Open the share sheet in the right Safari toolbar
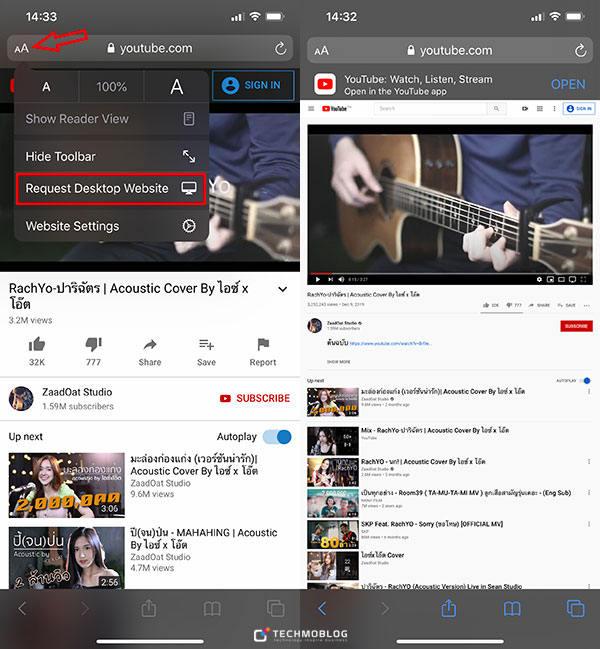This screenshot has width=600, height=649. point(449,608)
